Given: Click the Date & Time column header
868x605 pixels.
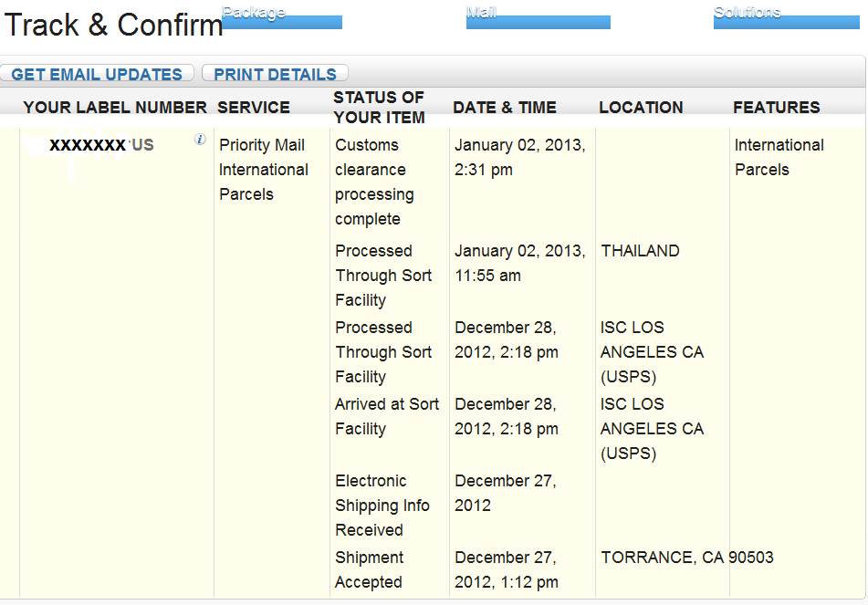Looking at the screenshot, I should (x=505, y=108).
